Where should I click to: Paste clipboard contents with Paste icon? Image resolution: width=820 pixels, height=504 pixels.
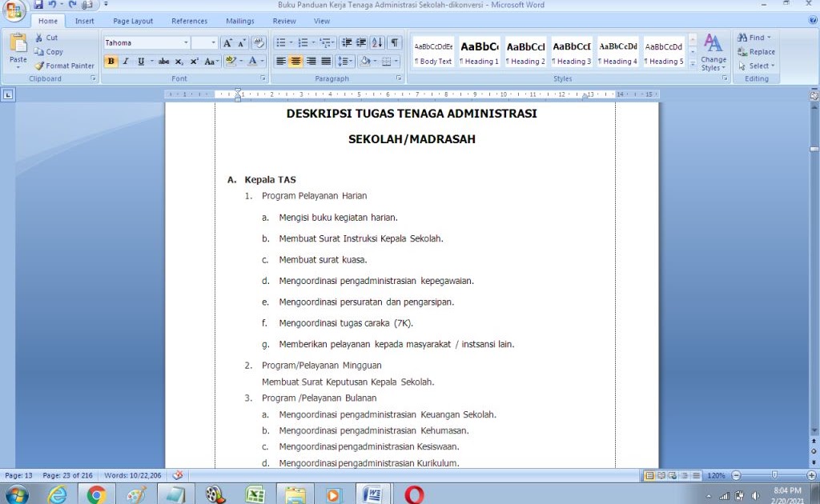pos(18,43)
